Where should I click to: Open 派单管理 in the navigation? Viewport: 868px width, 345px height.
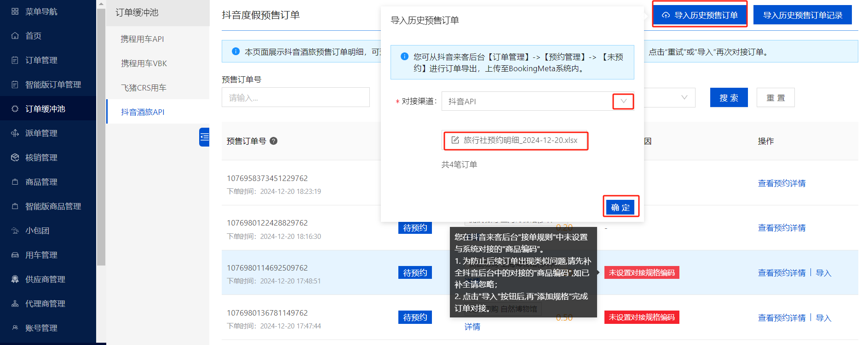(x=41, y=133)
